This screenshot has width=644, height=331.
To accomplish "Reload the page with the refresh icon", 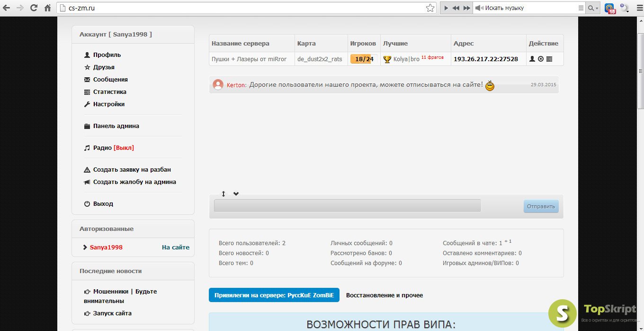I will (34, 8).
